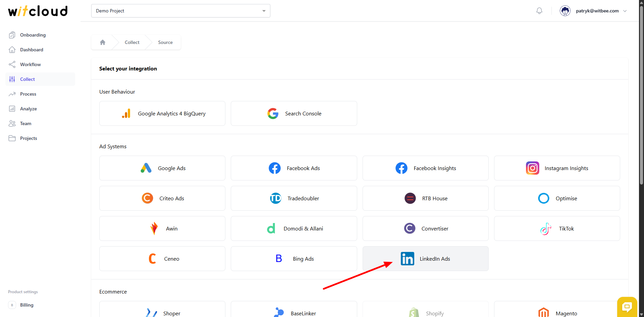Pick the Domodi & Allani integration
The height and width of the screenshot is (317, 644).
tap(294, 228)
